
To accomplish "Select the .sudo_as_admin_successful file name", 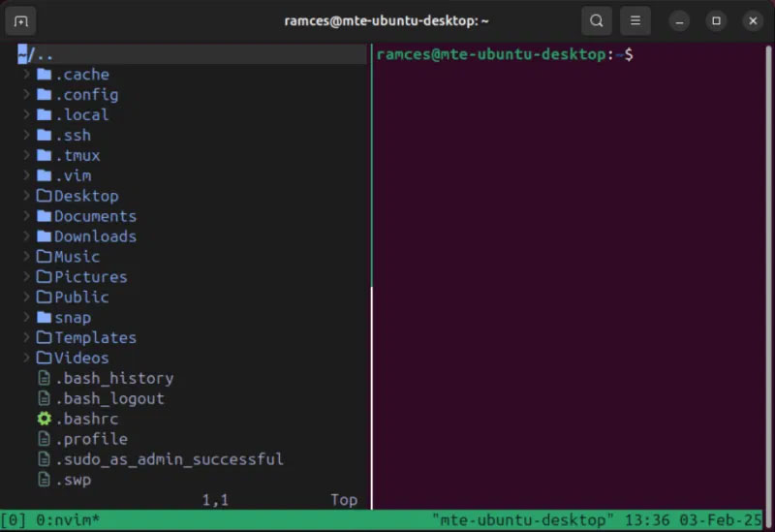I will point(169,459).
